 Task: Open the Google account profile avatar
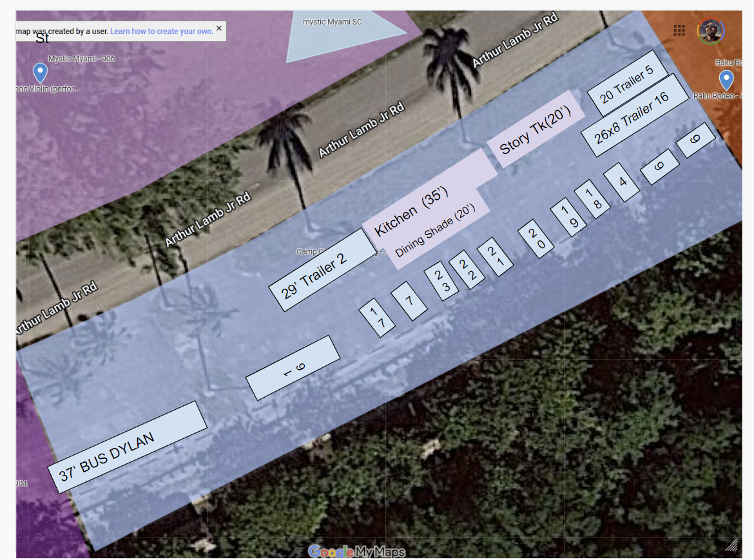pos(710,30)
